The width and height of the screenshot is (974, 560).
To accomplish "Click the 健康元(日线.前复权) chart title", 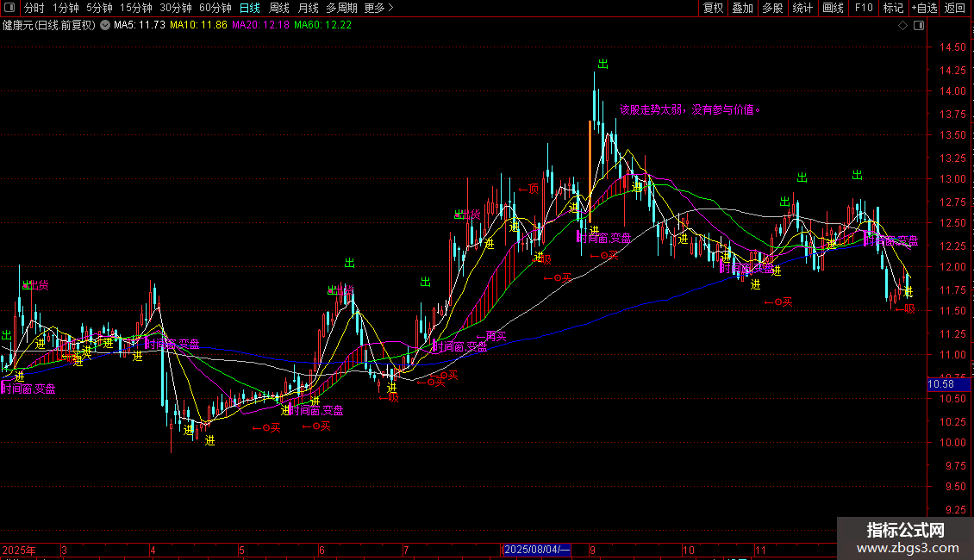I will point(49,25).
